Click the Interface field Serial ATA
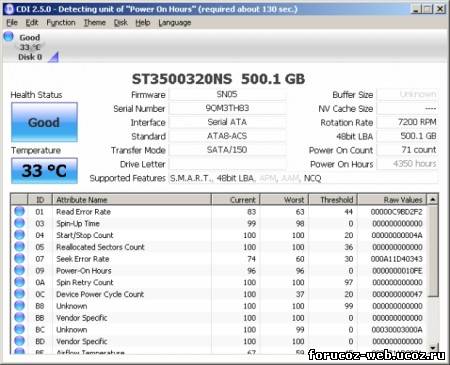The width and height of the screenshot is (450, 365). (227, 122)
